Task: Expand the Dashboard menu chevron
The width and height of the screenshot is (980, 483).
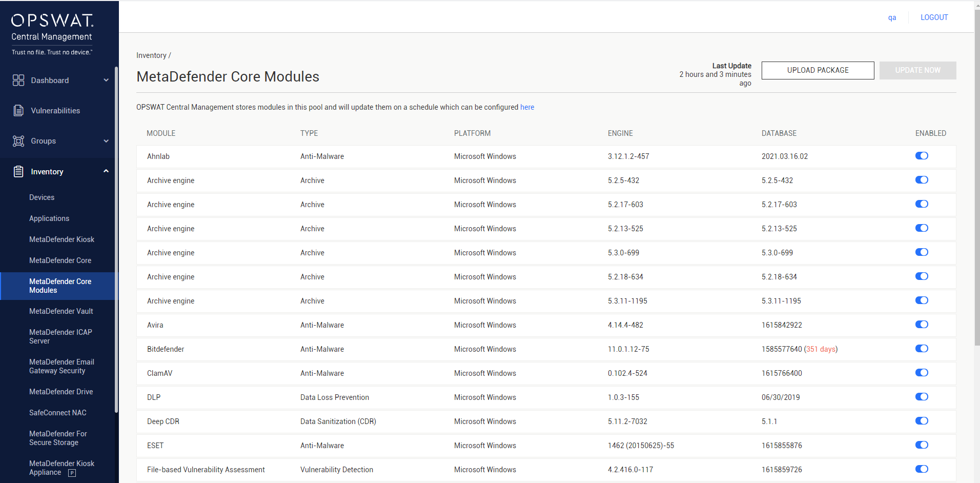Action: click(106, 80)
